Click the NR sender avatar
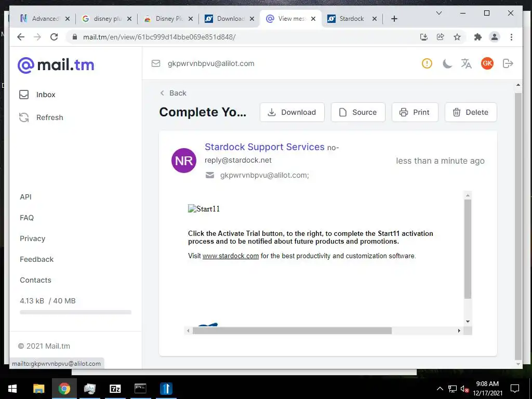The height and width of the screenshot is (399, 532). pyautogui.click(x=184, y=161)
